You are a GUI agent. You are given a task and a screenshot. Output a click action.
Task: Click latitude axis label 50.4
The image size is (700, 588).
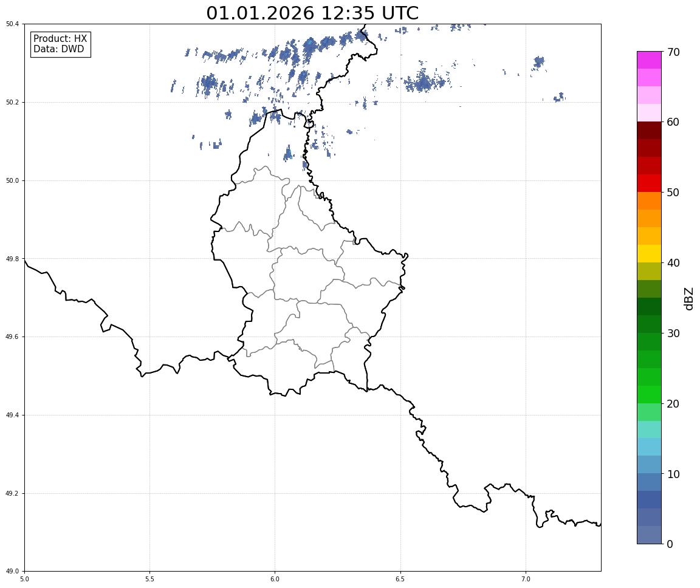(x=12, y=24)
